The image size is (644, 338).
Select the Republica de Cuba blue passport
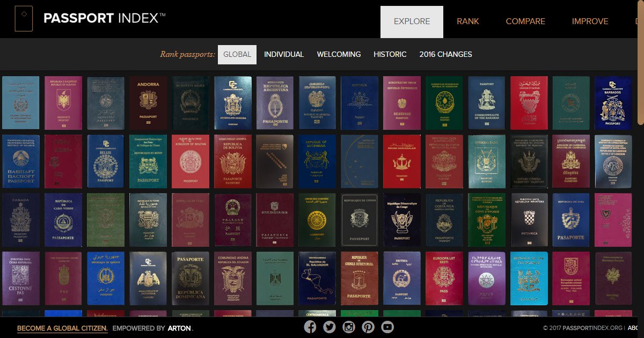tap(571, 220)
